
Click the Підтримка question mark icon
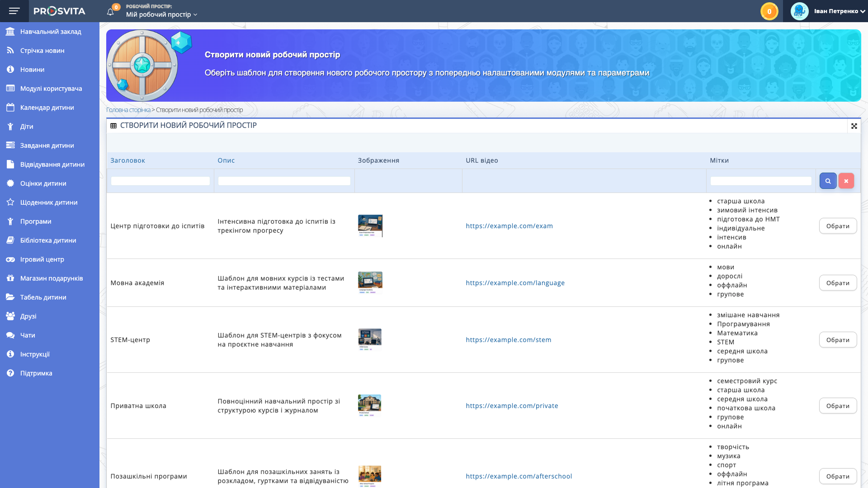10,373
